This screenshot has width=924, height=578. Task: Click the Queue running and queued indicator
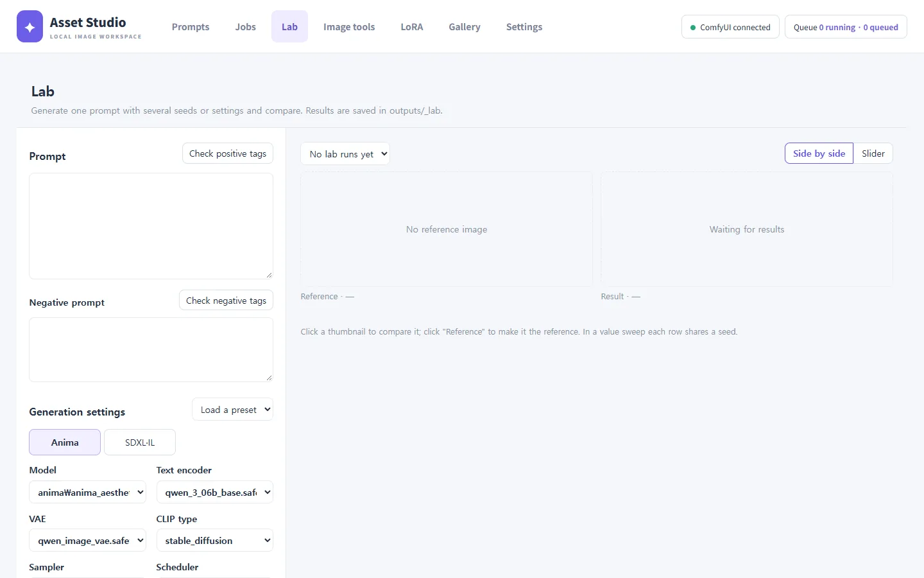(846, 27)
